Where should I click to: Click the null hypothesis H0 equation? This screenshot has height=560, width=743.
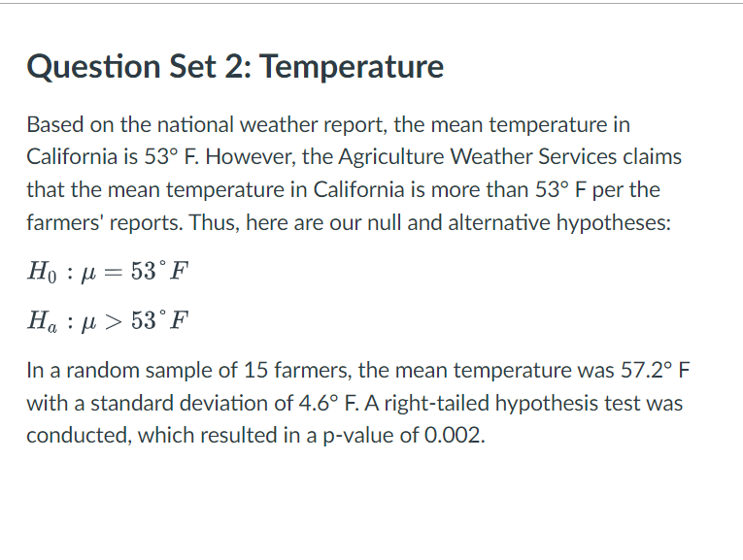[x=108, y=272]
